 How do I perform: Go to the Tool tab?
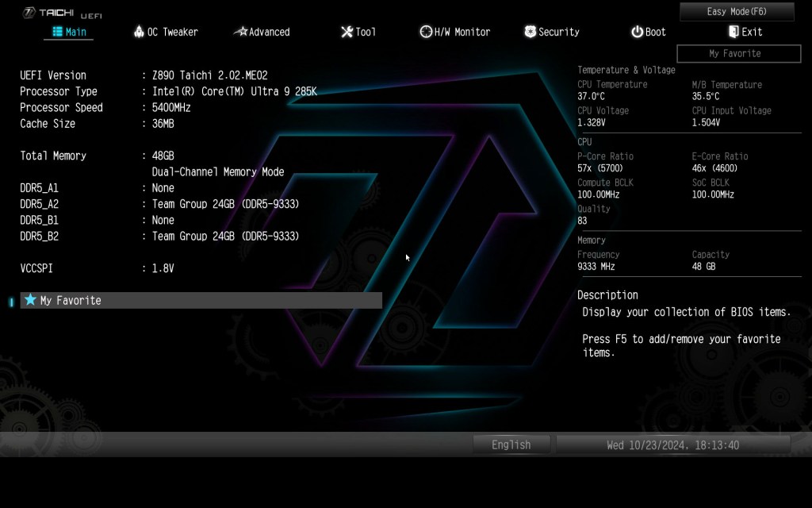coord(358,32)
